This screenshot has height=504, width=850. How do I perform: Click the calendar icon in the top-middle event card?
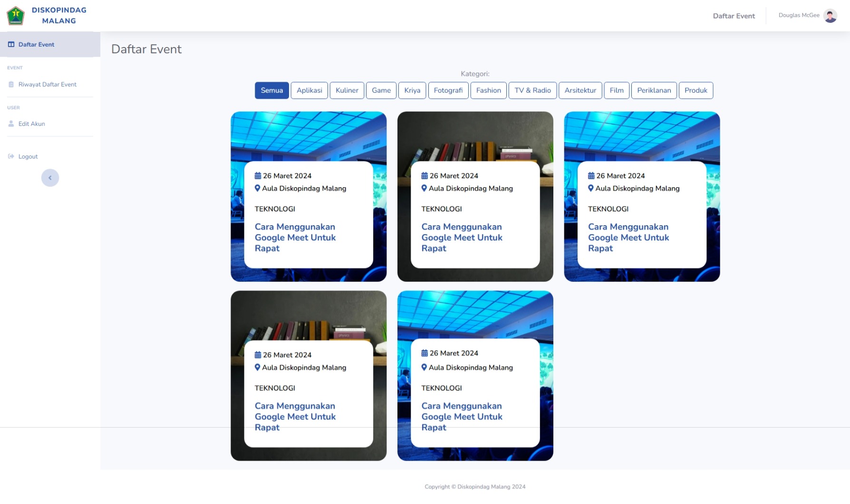tap(425, 176)
